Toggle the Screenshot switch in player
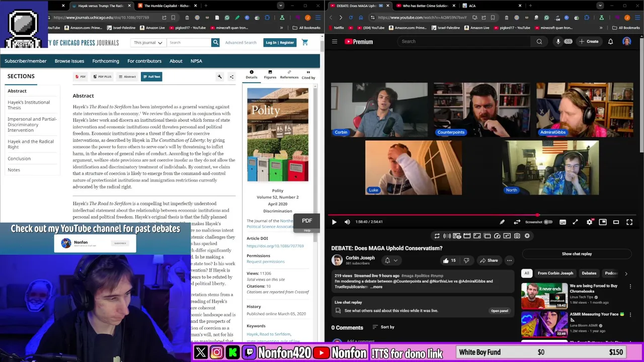Image resolution: width=644 pixels, height=362 pixels. 548,222
